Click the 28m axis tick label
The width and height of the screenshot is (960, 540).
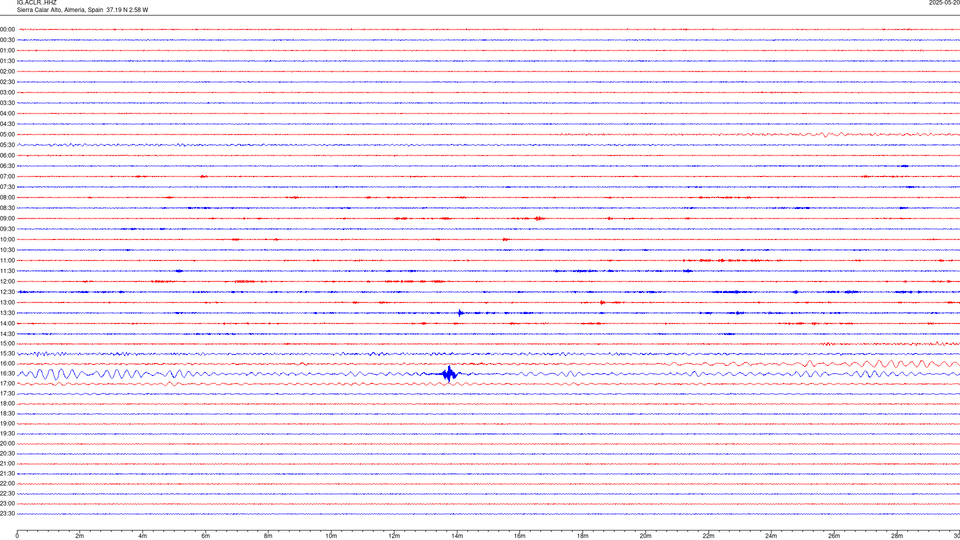pos(897,536)
